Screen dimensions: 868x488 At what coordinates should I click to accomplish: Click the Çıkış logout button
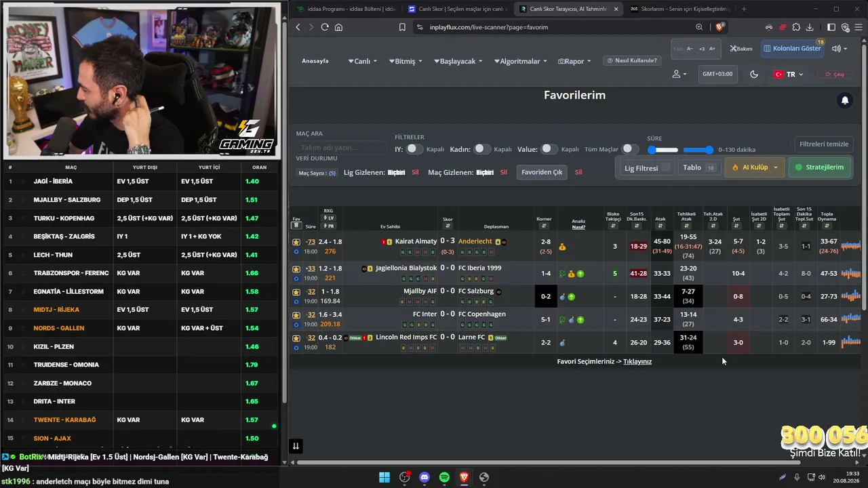click(834, 75)
